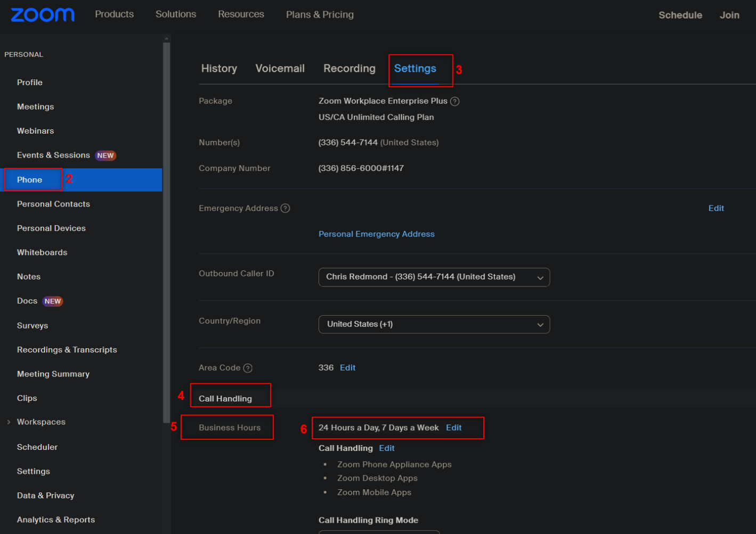Screen dimensions: 756x534
Task: Click the US/CA Unlimited Calling Plan text
Action: click(376, 117)
